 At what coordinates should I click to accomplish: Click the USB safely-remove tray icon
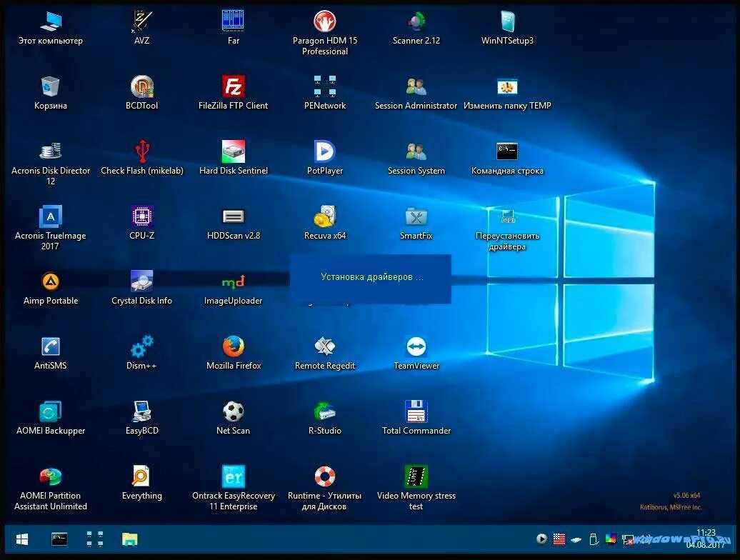point(594,539)
